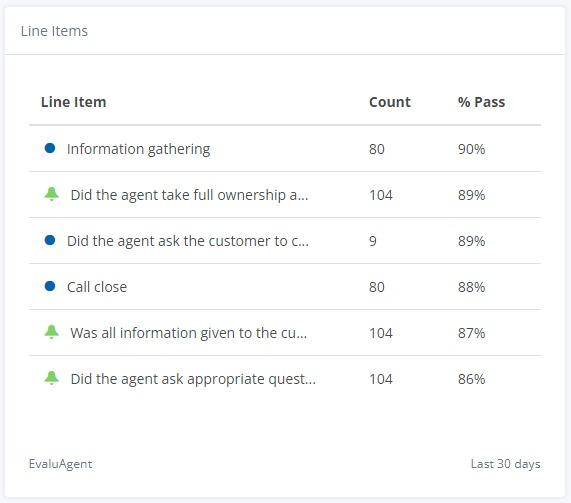Click the green bell beside full ownership row
Viewport: 571px width, 503px height.
[x=51, y=194]
